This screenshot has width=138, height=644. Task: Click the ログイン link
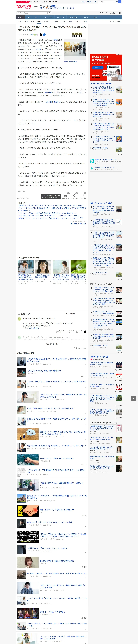click(x=42, y=8)
